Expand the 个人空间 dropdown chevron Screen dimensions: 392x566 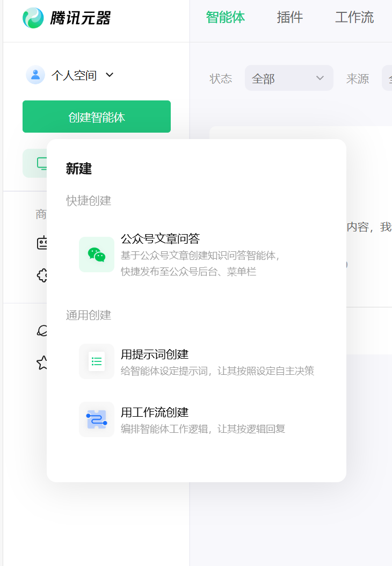tap(110, 75)
